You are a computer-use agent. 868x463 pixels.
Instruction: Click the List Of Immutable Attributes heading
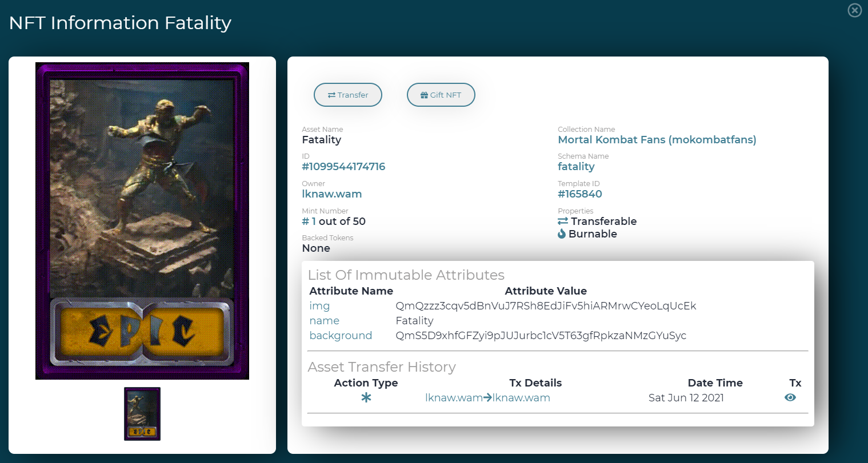click(406, 275)
